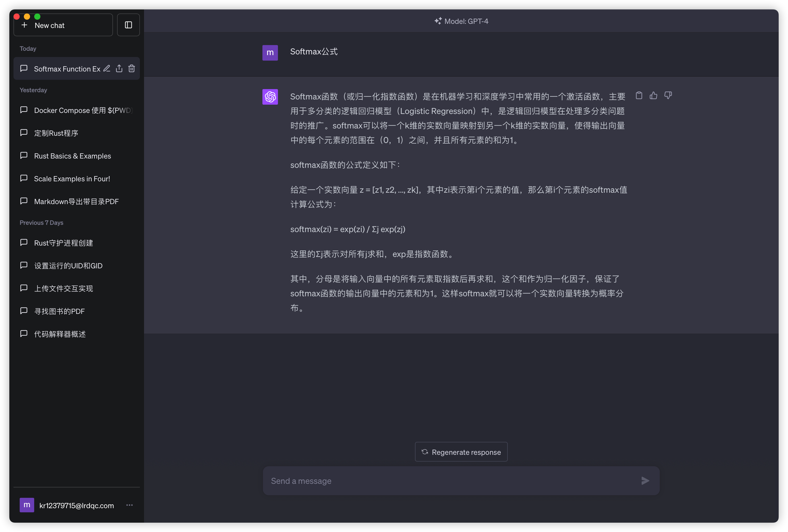Click the rename pencil icon on Softmax chat
The height and width of the screenshot is (532, 788).
[x=107, y=68]
